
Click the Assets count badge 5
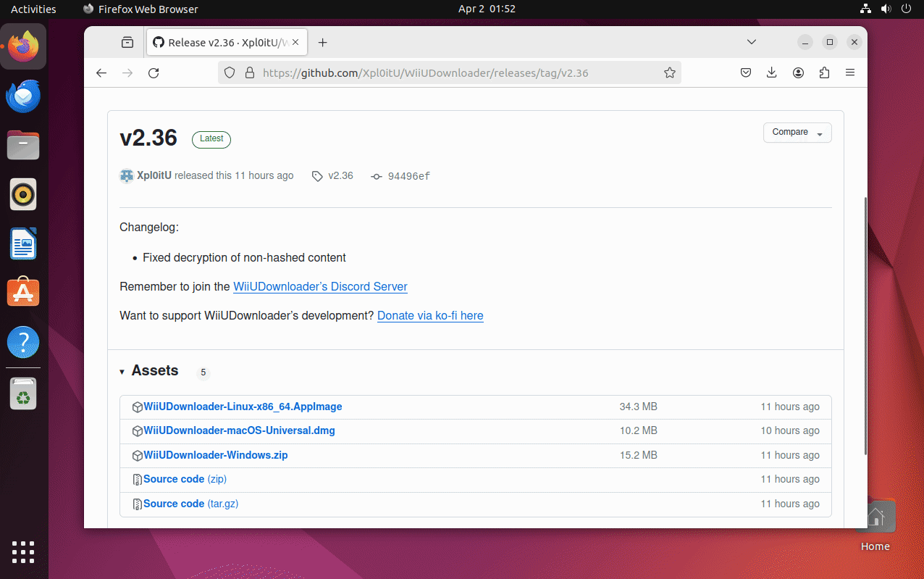click(x=203, y=372)
